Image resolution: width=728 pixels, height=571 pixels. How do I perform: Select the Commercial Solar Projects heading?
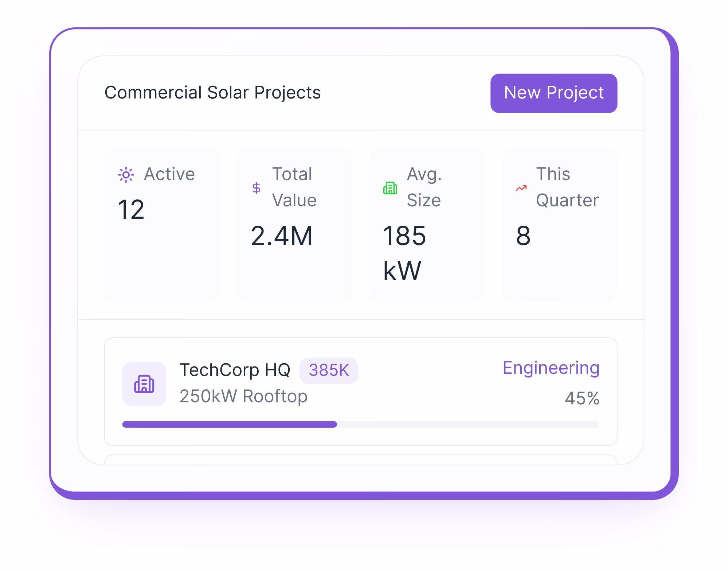213,93
